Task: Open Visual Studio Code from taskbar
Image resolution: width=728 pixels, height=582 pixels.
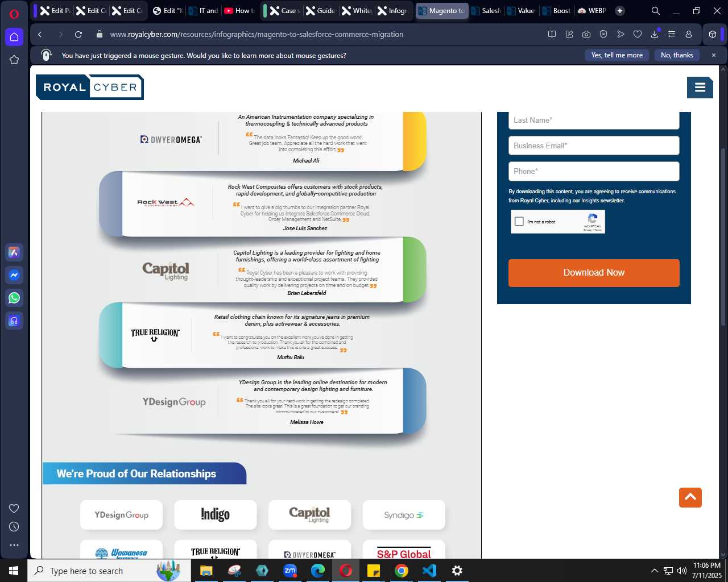Action: tap(429, 571)
